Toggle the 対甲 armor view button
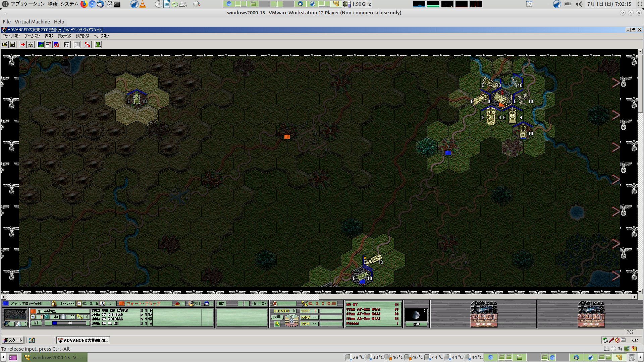This screenshot has width=644, height=362. [x=277, y=317]
